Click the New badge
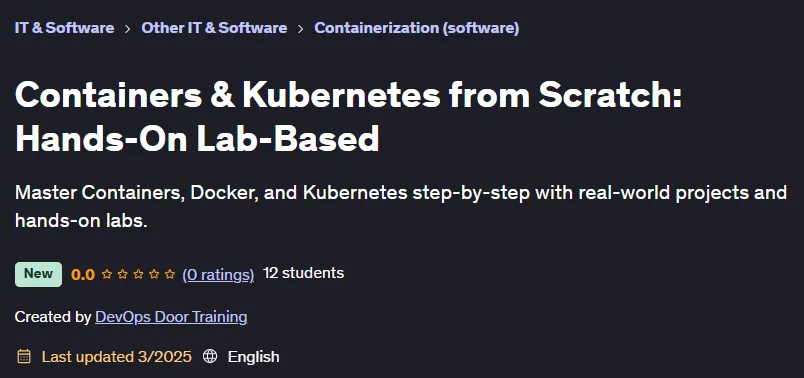Screen dimensions: 804x378 [x=38, y=274]
